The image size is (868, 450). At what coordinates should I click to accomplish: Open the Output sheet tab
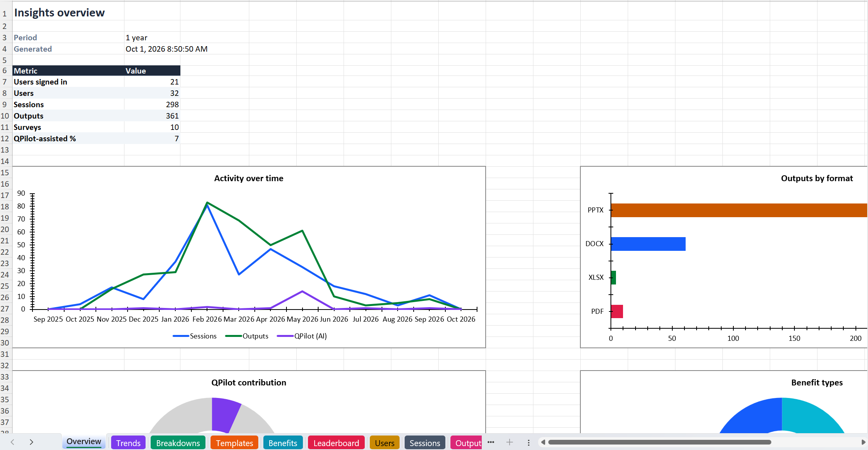click(x=466, y=443)
